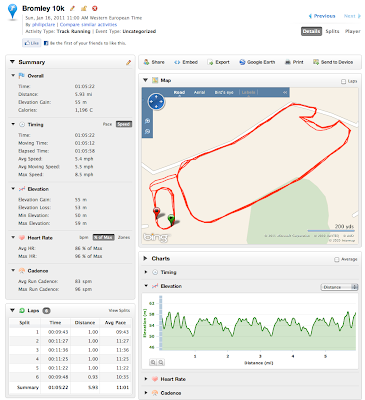Enable the Laps checkbox on map

click(x=343, y=81)
